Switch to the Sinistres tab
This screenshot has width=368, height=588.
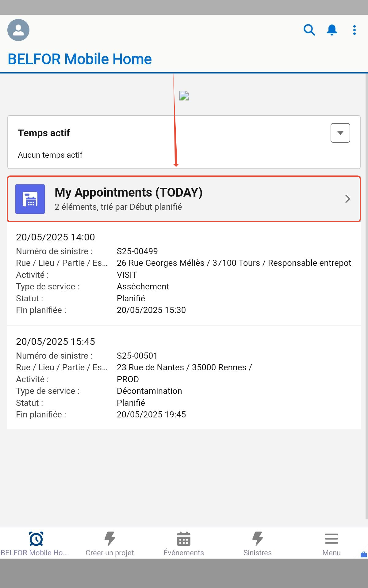click(258, 543)
